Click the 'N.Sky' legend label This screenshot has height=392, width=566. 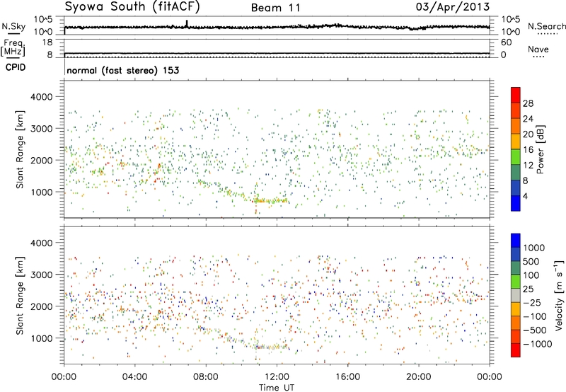point(13,26)
